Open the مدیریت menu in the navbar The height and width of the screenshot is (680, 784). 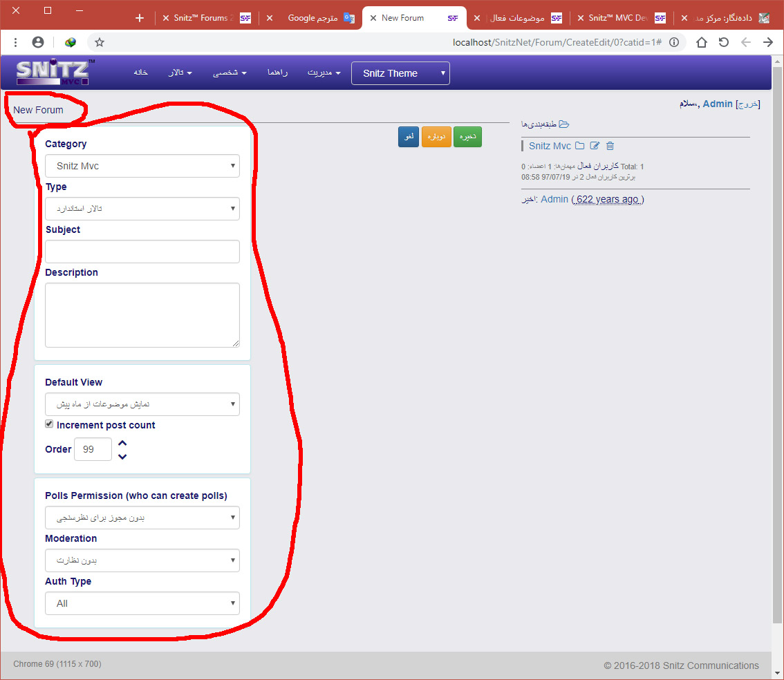point(324,73)
